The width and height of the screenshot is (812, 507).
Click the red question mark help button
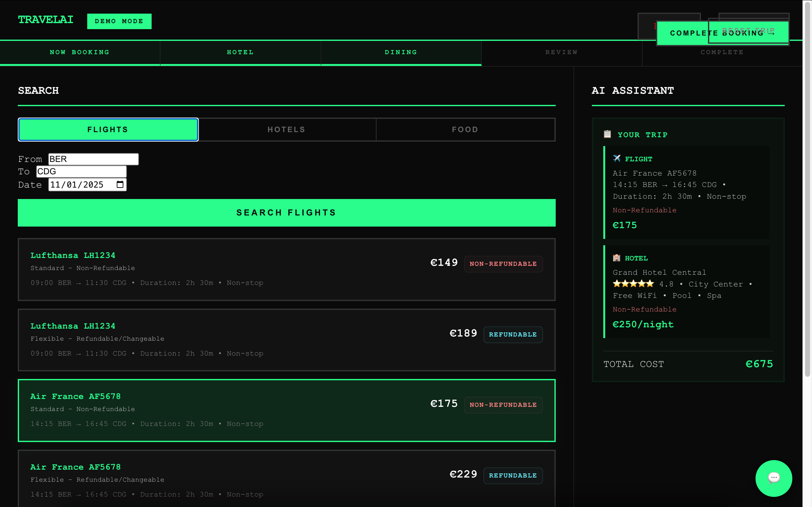pos(650,27)
